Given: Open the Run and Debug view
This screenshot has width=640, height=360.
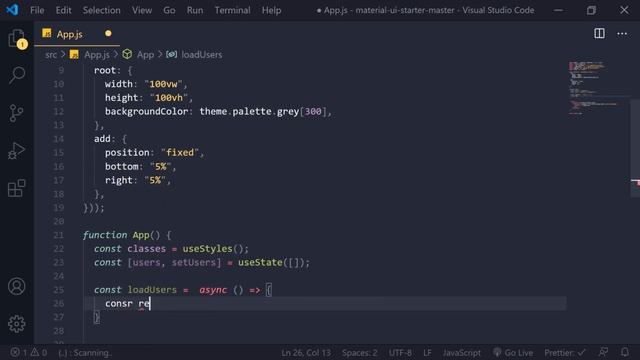Looking at the screenshot, I should pyautogui.click(x=17, y=151).
